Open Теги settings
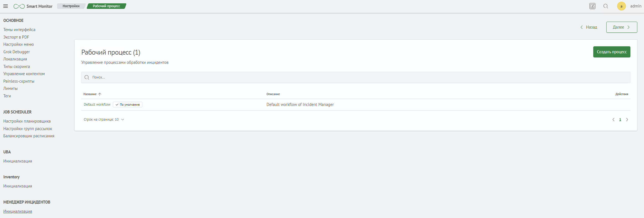 [x=7, y=96]
